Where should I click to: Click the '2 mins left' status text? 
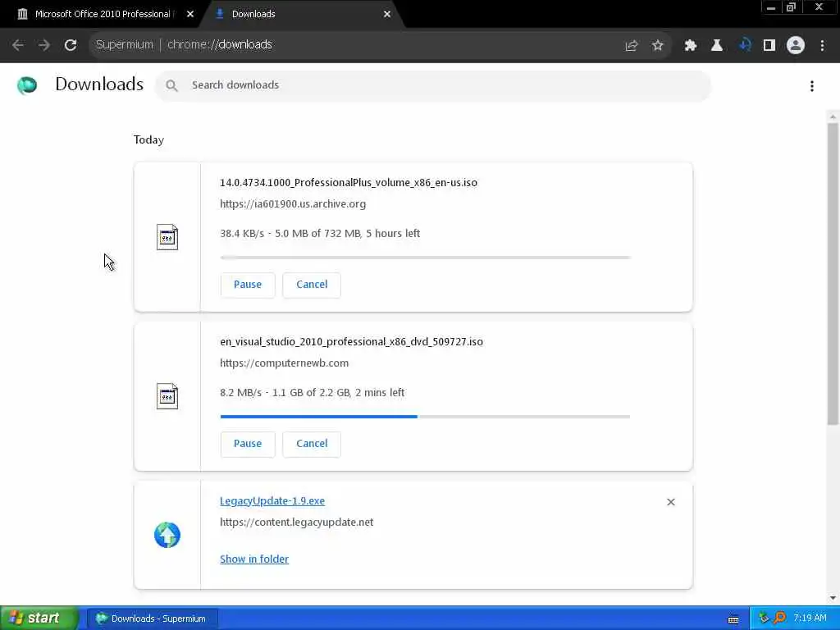380,393
